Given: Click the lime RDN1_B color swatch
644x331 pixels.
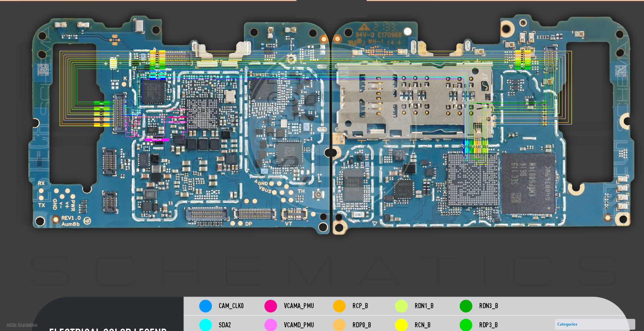Looking at the screenshot, I should 401,306.
